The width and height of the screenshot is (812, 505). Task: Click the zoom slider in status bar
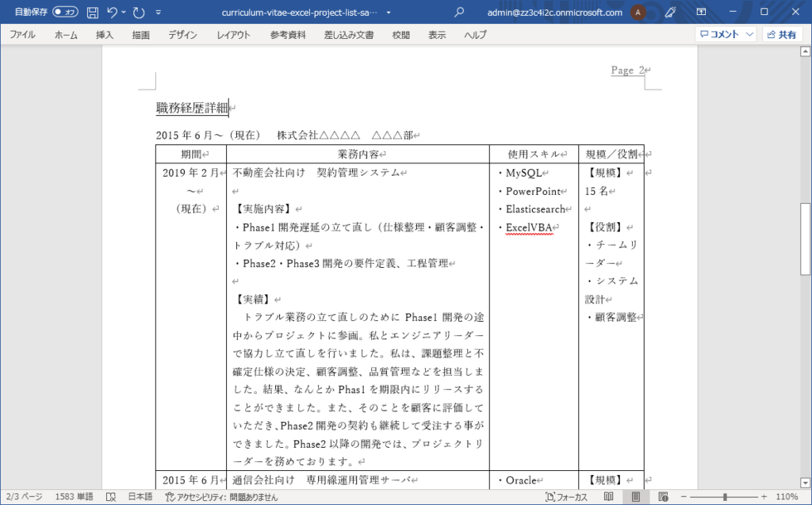tap(724, 496)
